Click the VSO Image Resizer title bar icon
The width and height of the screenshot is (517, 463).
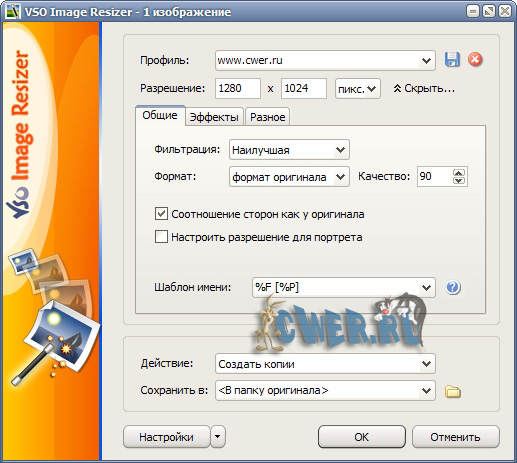tap(13, 12)
